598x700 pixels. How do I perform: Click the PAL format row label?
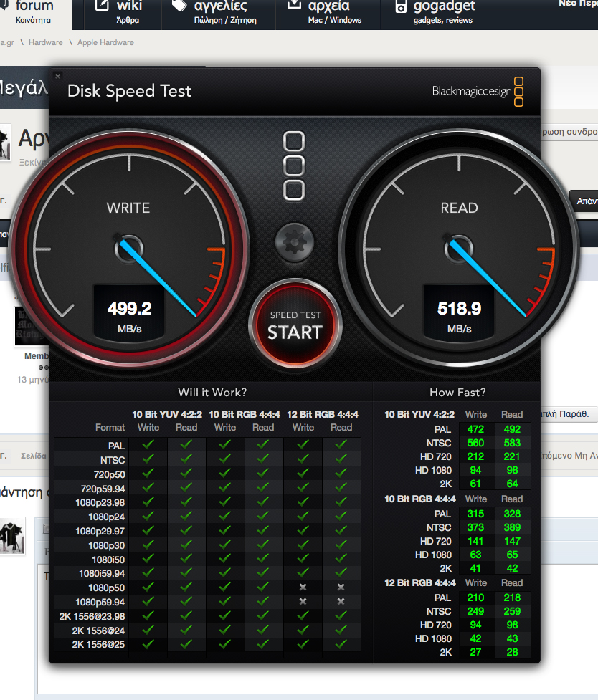coord(116,446)
